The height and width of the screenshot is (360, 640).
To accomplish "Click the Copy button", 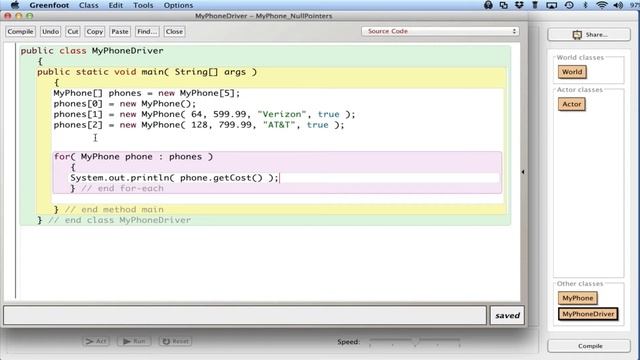I will click(x=95, y=31).
